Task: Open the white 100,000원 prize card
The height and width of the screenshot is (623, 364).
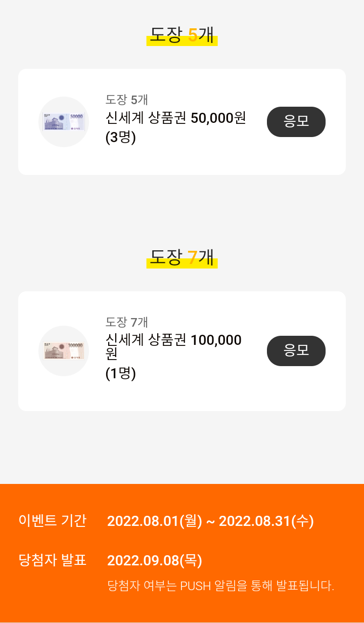Action: pos(182,351)
